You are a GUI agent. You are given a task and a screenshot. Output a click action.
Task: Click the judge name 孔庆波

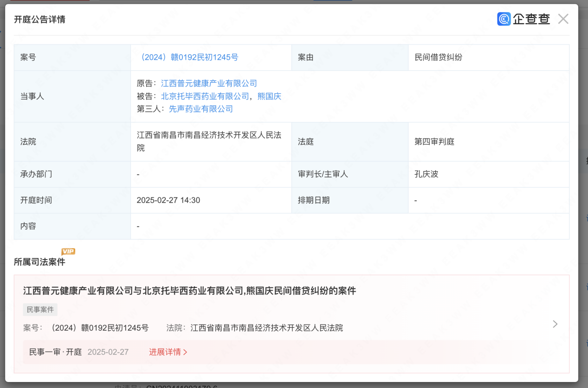click(426, 175)
